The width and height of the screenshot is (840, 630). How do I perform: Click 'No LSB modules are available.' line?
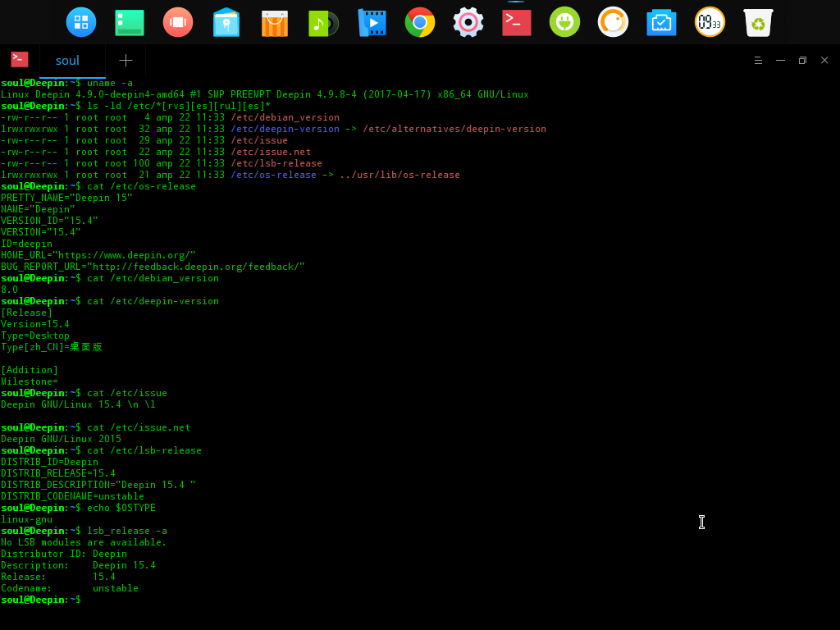tap(84, 542)
